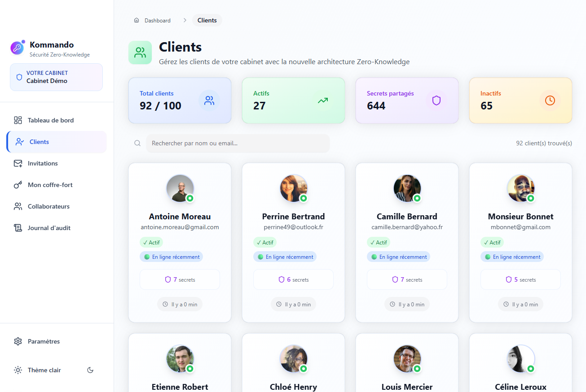Click the Journal d'audit scroll icon
This screenshot has width=586, height=392.
(x=18, y=228)
